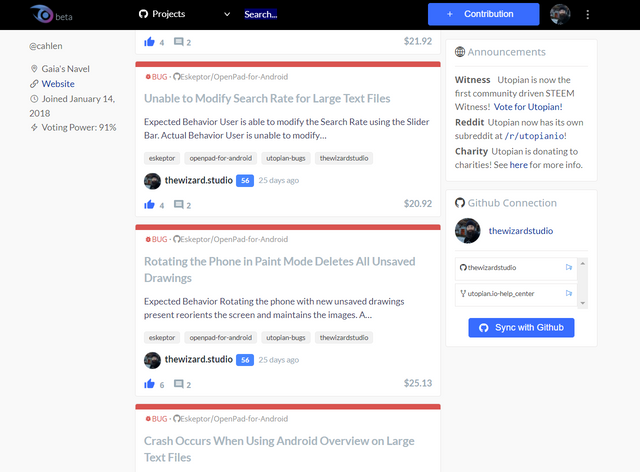
Task: Click author avatar on Rotating Phone post
Action: pyautogui.click(x=152, y=360)
